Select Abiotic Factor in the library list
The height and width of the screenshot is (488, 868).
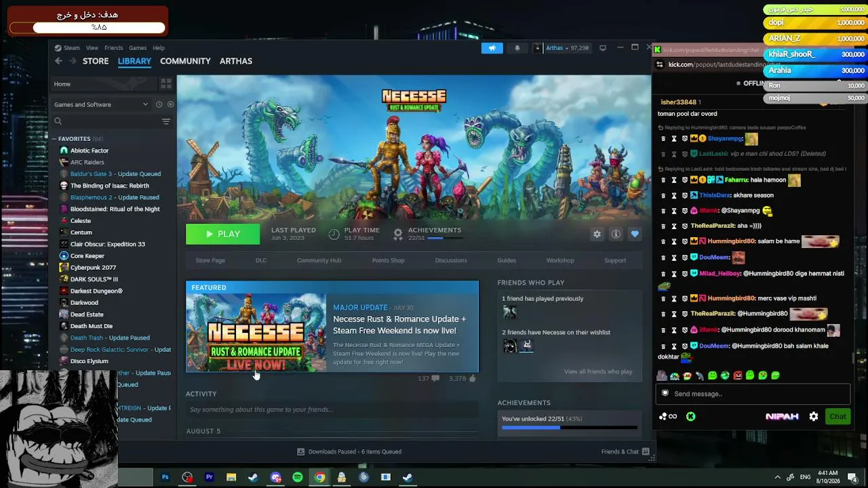click(90, 150)
